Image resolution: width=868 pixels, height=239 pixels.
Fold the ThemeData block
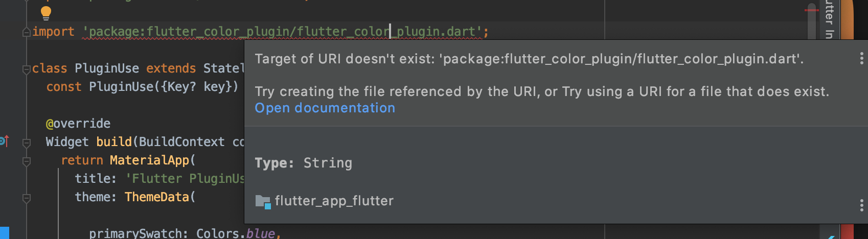click(x=27, y=198)
